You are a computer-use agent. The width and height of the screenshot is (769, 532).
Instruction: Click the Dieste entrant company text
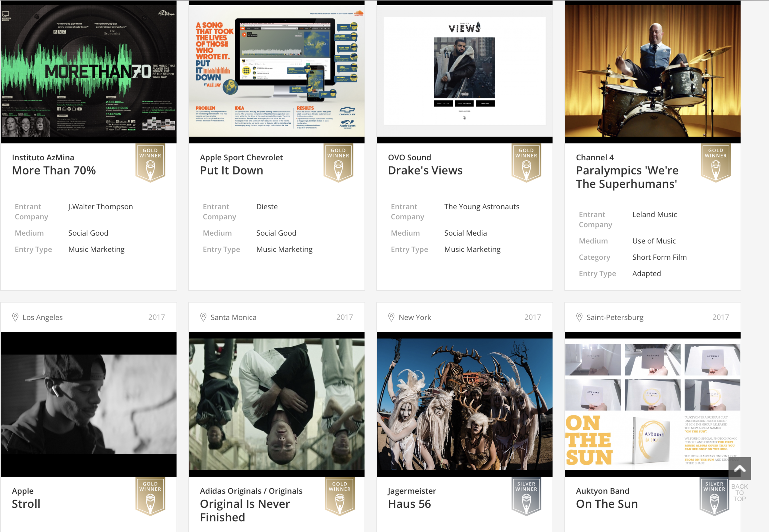coord(267,207)
